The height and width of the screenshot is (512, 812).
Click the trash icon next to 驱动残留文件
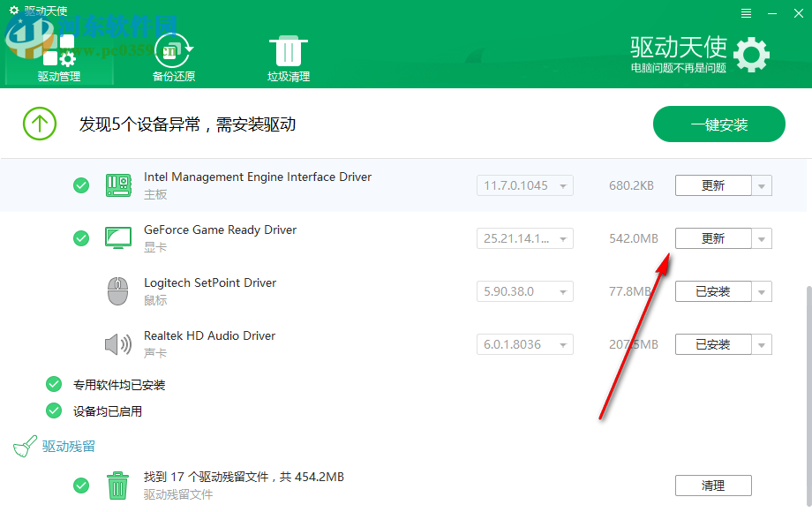(118, 485)
